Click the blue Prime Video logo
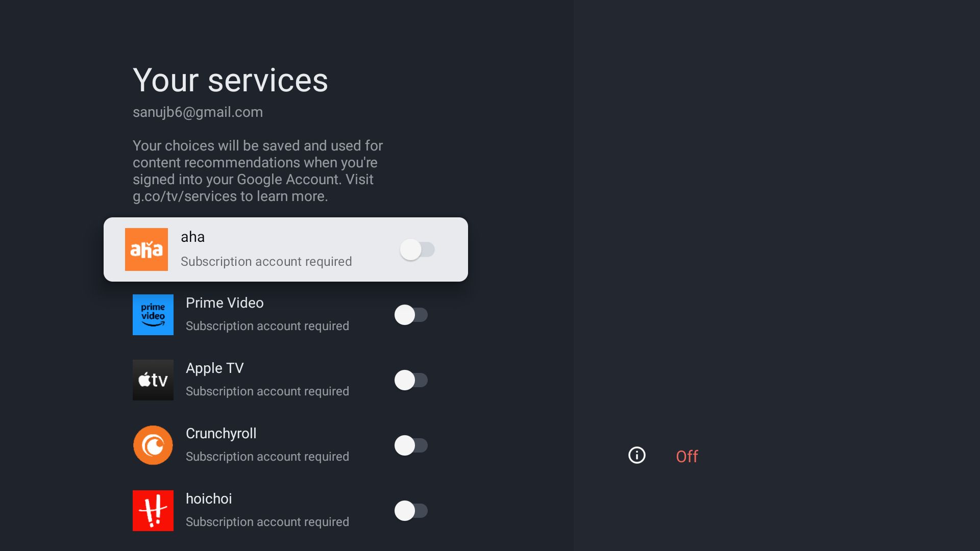 click(x=153, y=315)
